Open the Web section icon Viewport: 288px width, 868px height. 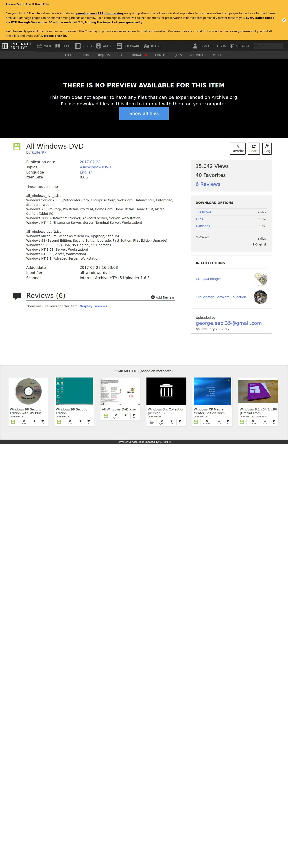39,46
